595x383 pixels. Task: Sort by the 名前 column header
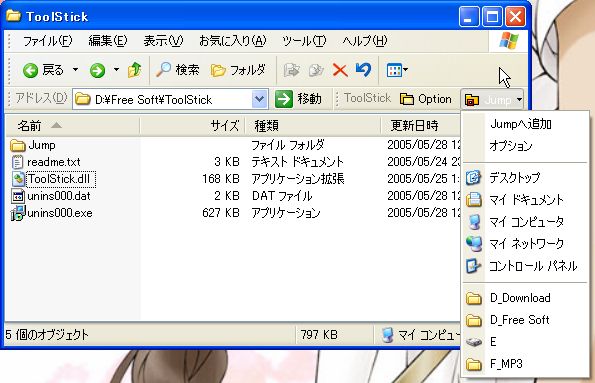click(72, 125)
